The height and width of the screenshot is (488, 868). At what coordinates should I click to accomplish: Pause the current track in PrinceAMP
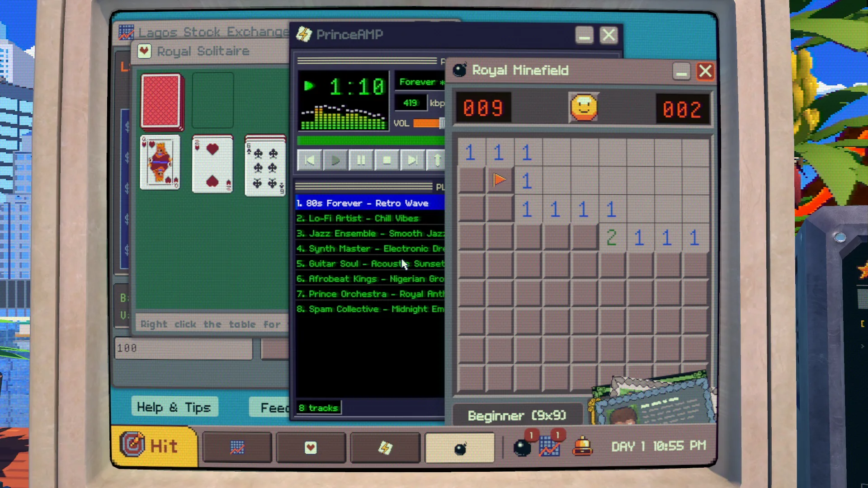pos(361,160)
